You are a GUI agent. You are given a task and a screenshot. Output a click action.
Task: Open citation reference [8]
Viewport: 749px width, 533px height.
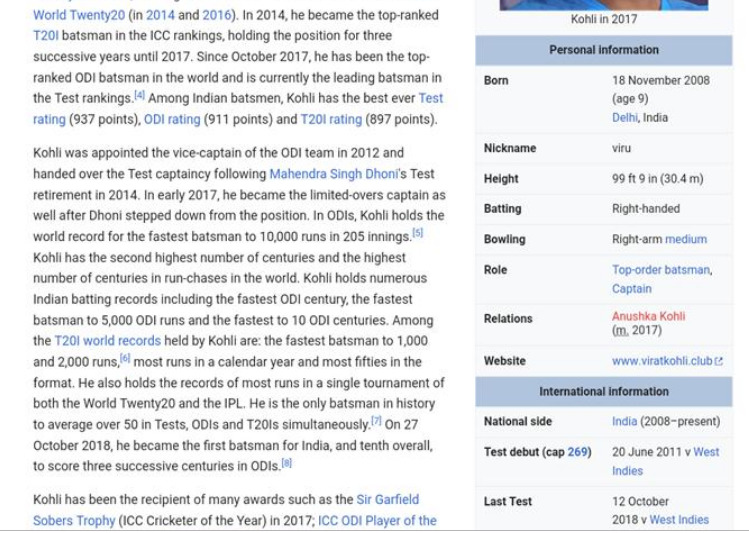click(x=287, y=463)
